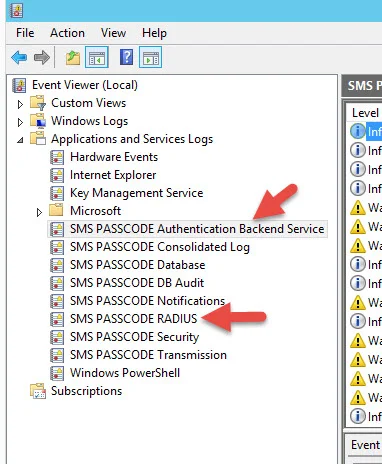Select the Subscriptions tree item
382x464 pixels.
click(x=87, y=391)
